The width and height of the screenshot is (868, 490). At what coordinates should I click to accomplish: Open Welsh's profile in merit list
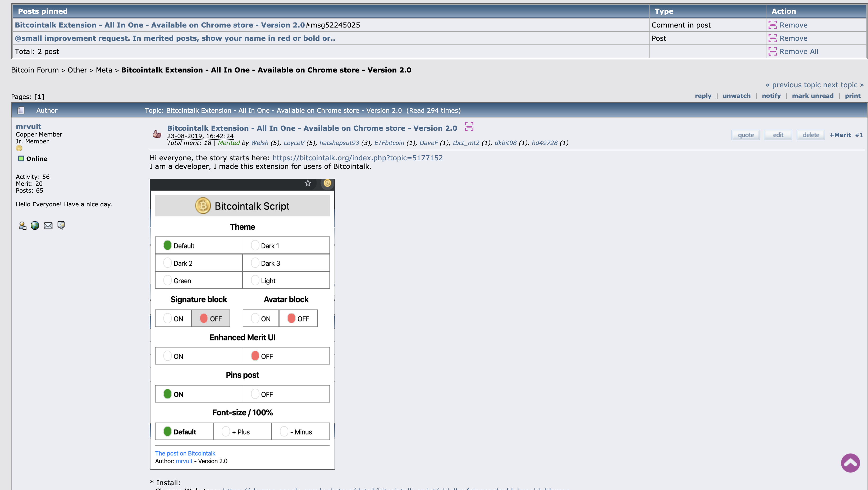coord(260,143)
